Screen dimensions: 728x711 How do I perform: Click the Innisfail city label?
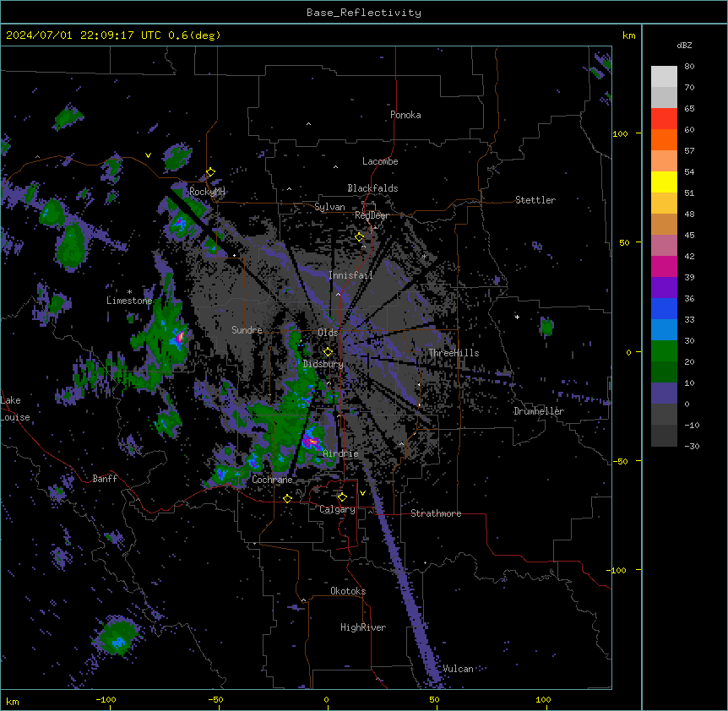tap(350, 275)
